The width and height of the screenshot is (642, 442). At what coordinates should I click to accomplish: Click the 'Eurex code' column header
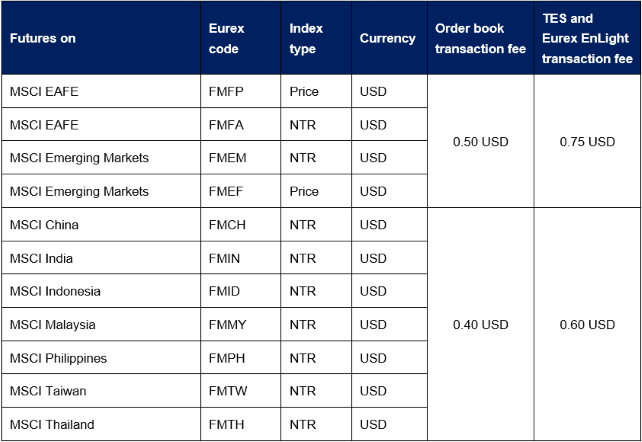click(226, 39)
